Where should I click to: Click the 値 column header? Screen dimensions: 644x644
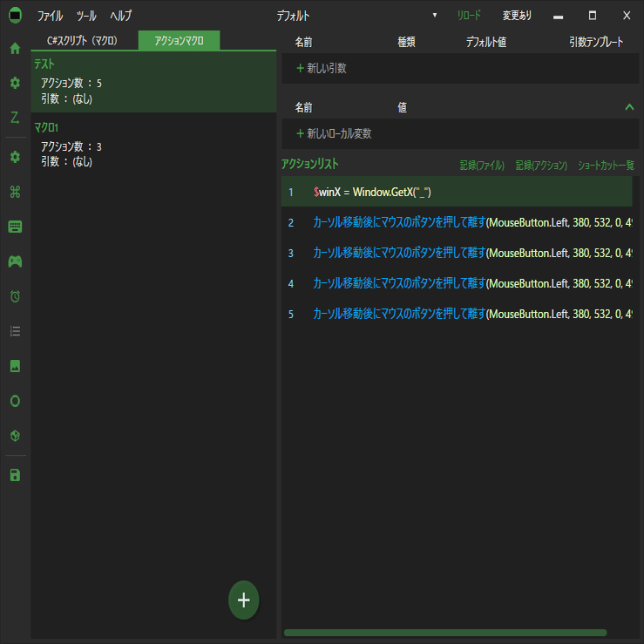tap(402, 107)
